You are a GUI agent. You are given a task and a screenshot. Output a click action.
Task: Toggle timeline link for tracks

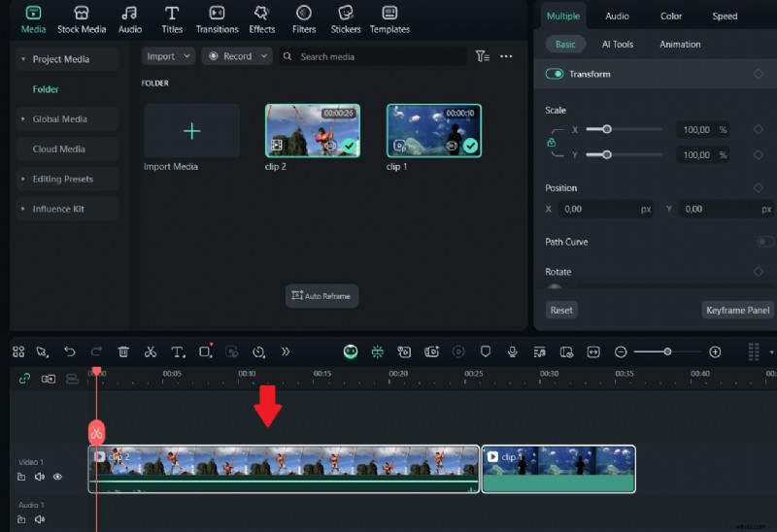coord(24,379)
